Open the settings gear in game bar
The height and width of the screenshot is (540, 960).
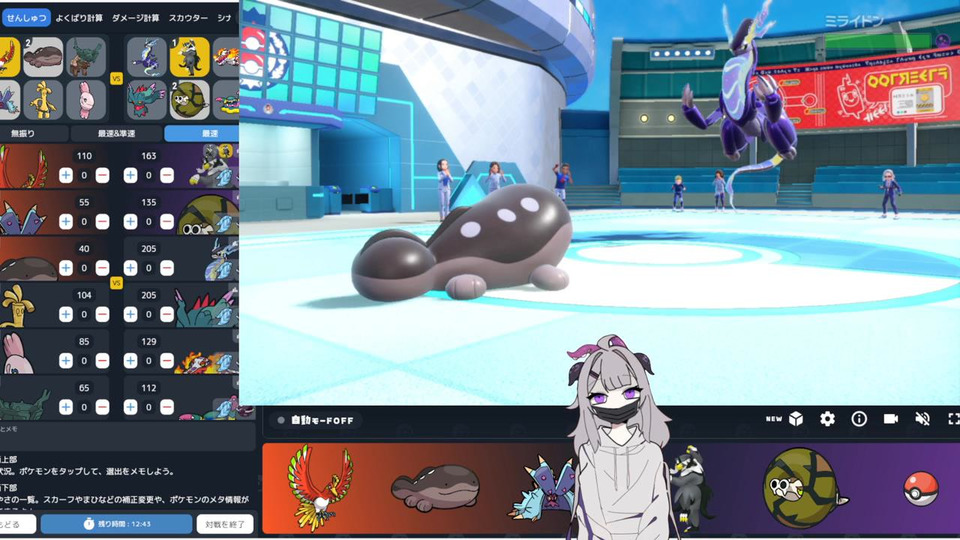(x=827, y=419)
